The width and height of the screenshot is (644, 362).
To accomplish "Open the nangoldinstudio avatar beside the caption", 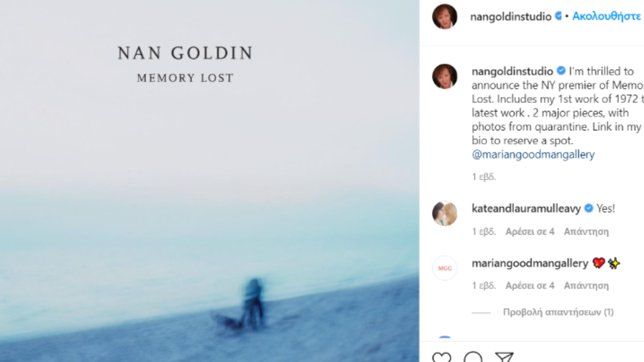I will point(445,76).
